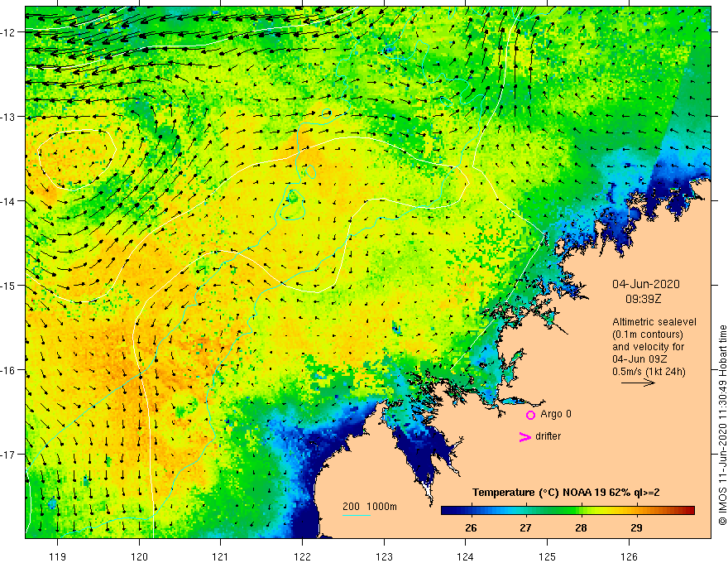This screenshot has width=728, height=563.
Task: Click the '04-Jun 09Z' legend text
Action: [x=639, y=359]
